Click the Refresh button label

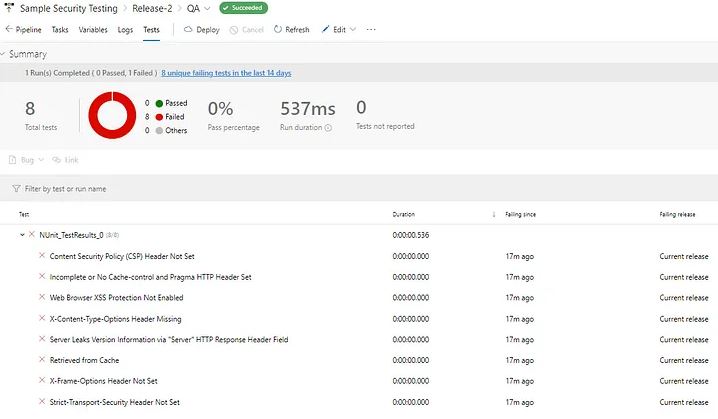tap(297, 30)
